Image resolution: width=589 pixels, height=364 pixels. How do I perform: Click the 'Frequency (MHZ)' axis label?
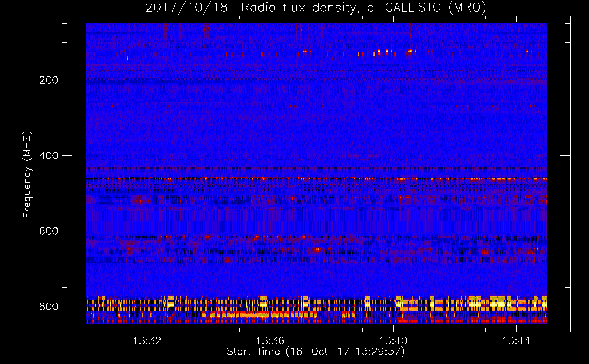(27, 174)
